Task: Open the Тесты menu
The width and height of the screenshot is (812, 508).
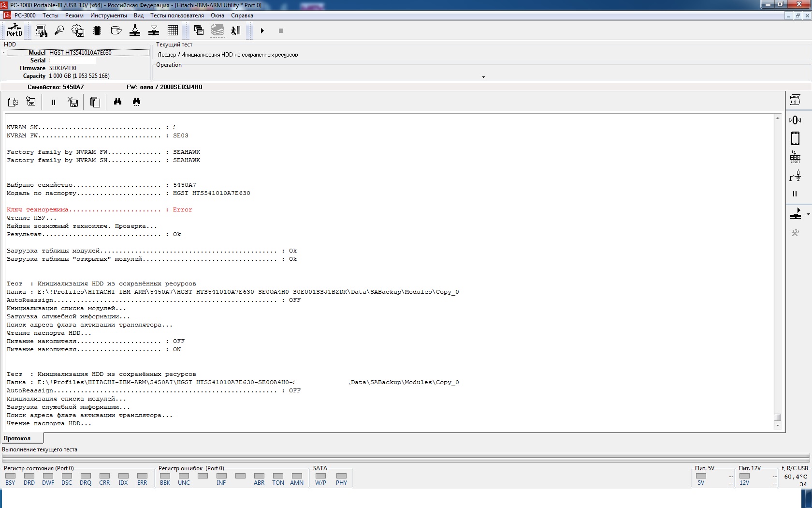Action: tap(50, 15)
